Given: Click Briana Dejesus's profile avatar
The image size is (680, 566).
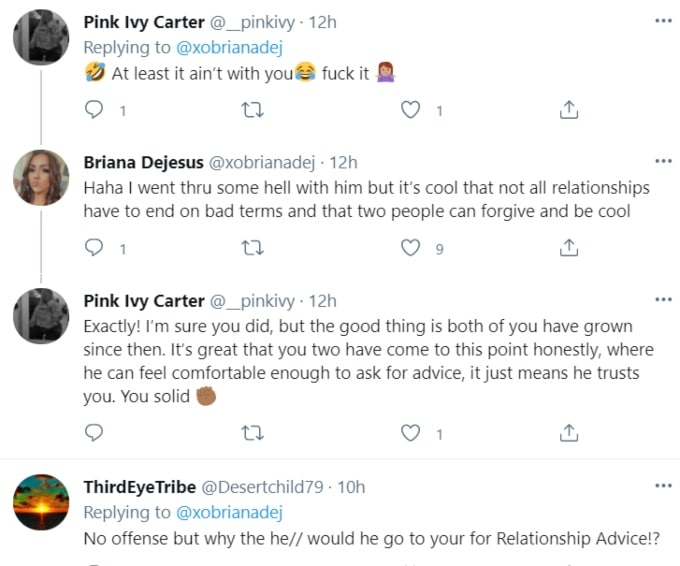Looking at the screenshot, I should point(39,181).
